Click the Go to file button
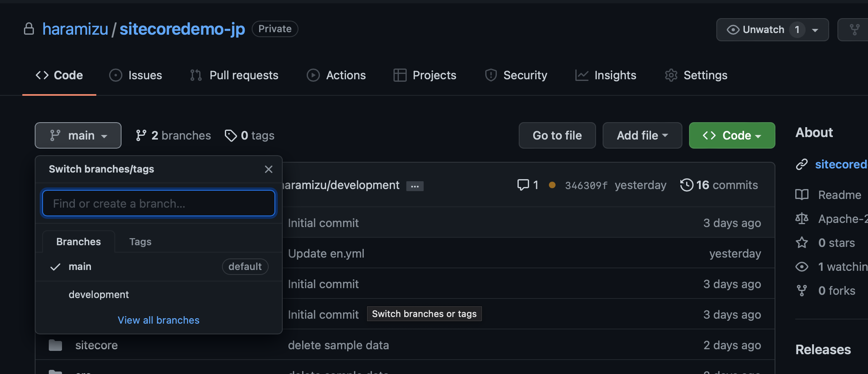 [x=557, y=135]
